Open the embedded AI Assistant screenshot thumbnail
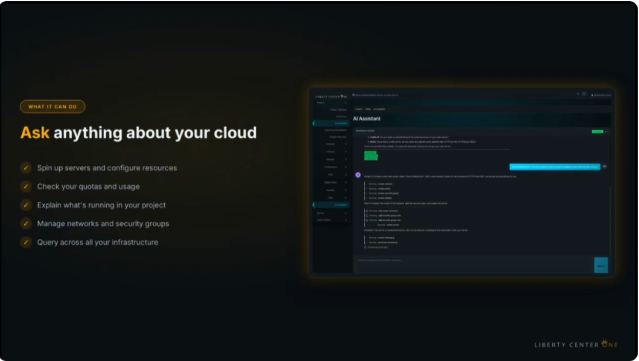 (462, 182)
